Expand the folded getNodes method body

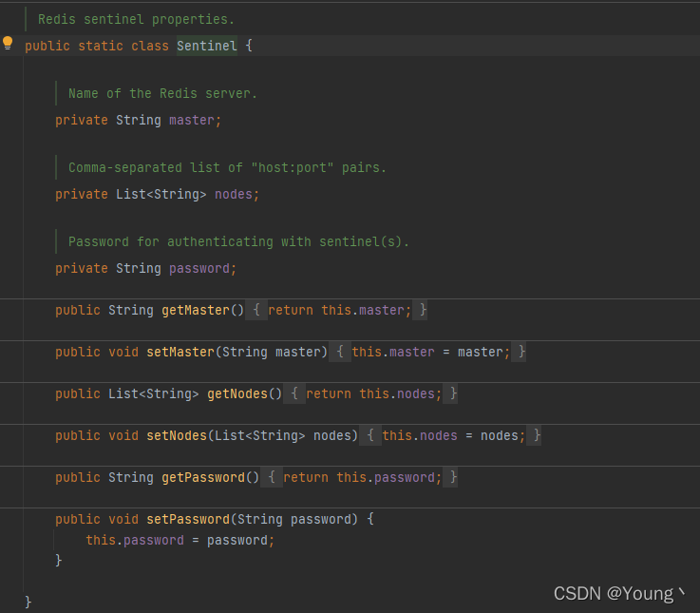(x=294, y=393)
